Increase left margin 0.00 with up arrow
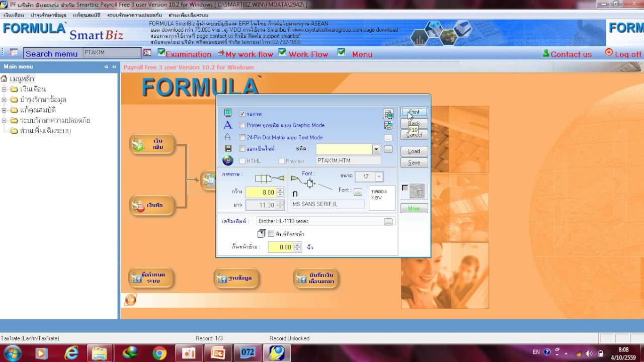This screenshot has width=644, height=362. (297, 245)
